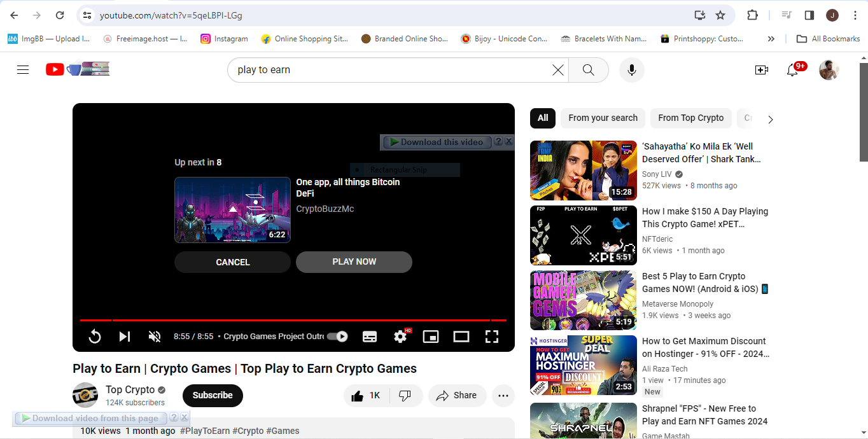Click the #PlayToEarn hashtag
Screen dimensions: 868x439
[205, 431]
